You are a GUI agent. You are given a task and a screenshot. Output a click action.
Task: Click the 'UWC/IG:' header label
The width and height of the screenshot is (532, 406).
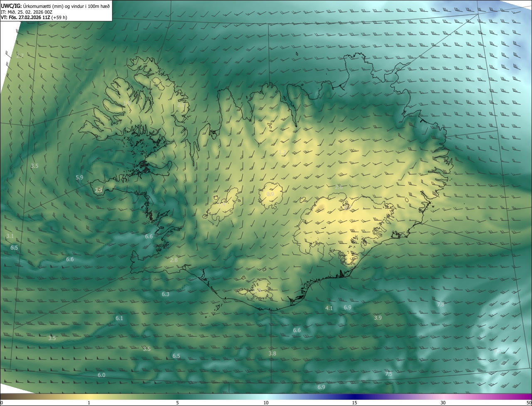[11, 5]
